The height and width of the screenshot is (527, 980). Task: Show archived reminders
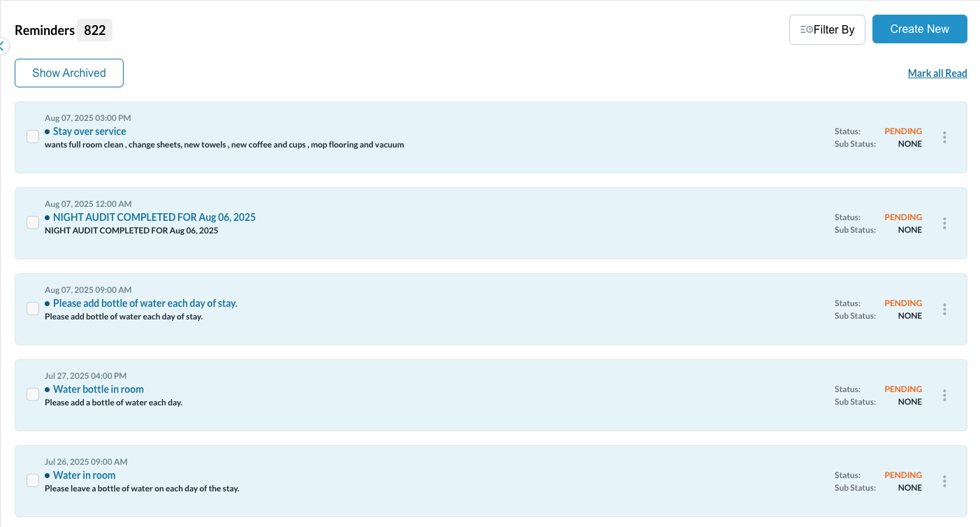(68, 73)
